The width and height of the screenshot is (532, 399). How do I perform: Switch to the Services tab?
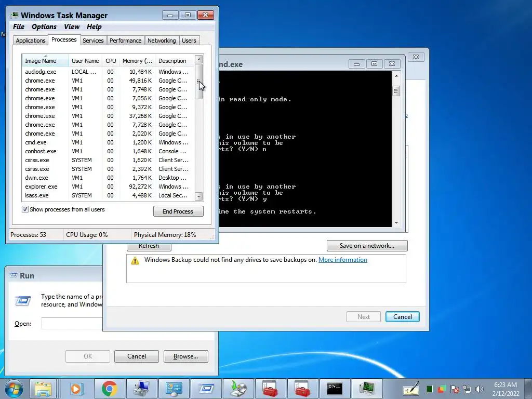click(x=93, y=41)
